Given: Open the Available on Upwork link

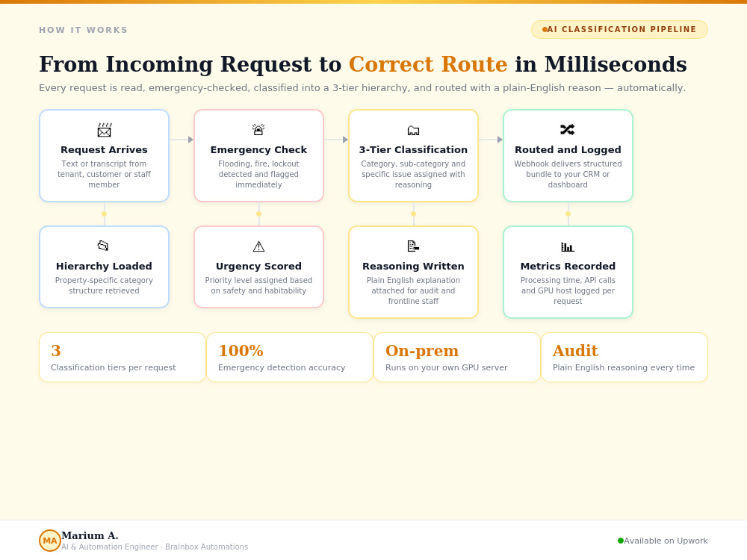Looking at the screenshot, I should pos(666,541).
